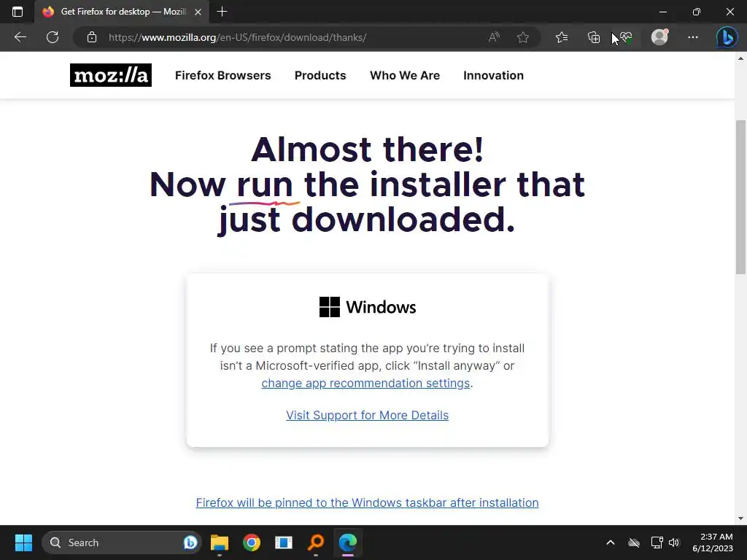View site information lock icon

tap(92, 37)
